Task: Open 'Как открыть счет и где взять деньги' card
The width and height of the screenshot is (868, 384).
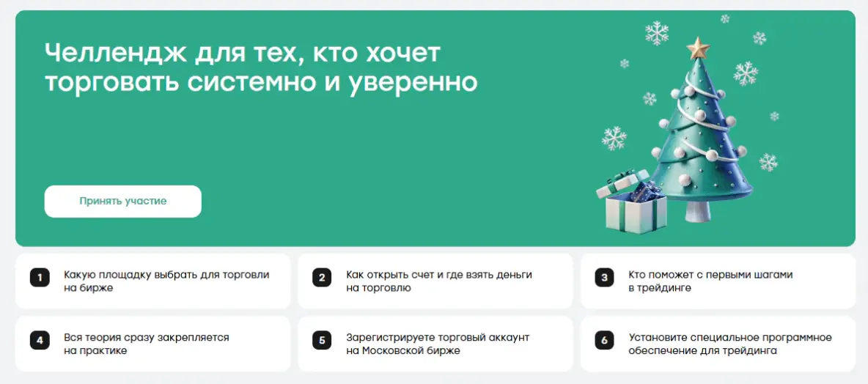Action: pyautogui.click(x=435, y=281)
